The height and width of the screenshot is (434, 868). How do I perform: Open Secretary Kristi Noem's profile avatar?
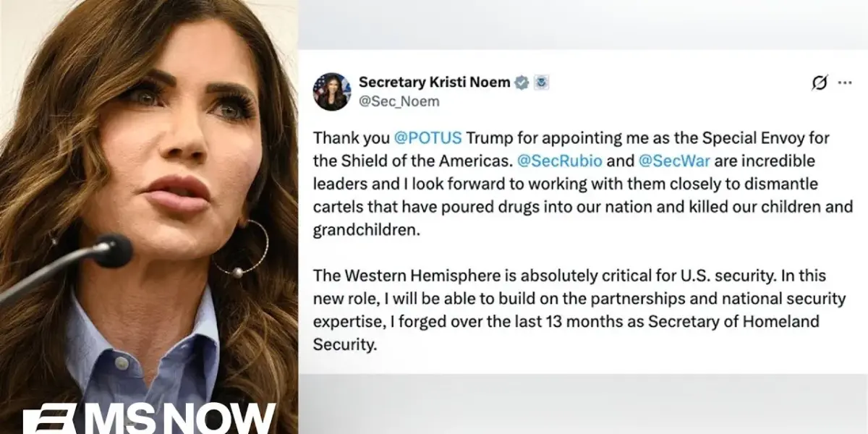tap(331, 91)
